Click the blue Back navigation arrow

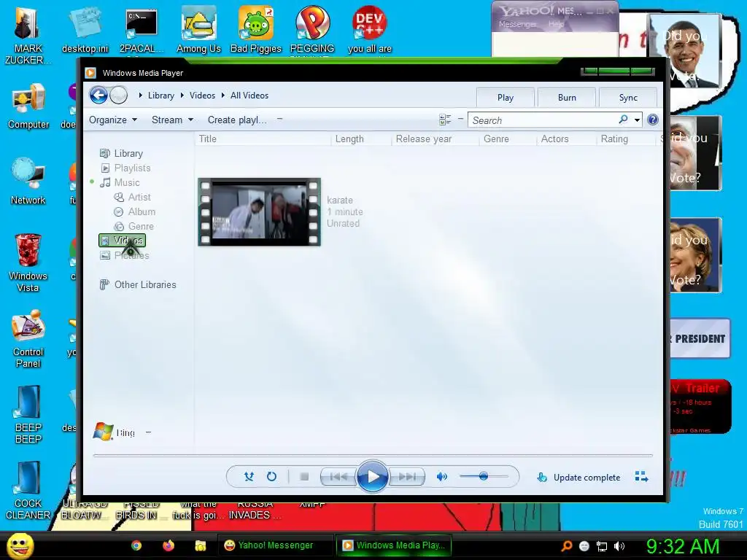coord(98,96)
